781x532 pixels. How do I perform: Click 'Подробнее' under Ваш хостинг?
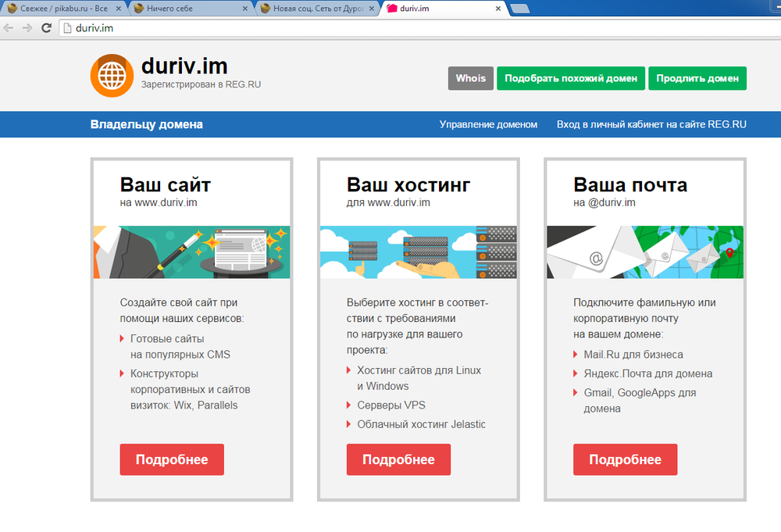(x=398, y=459)
